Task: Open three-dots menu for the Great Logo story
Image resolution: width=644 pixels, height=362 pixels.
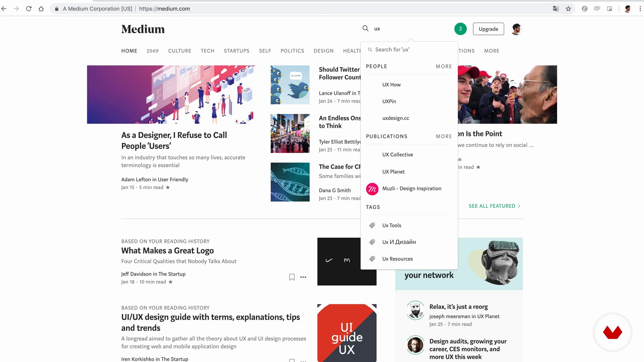Action: [x=303, y=277]
